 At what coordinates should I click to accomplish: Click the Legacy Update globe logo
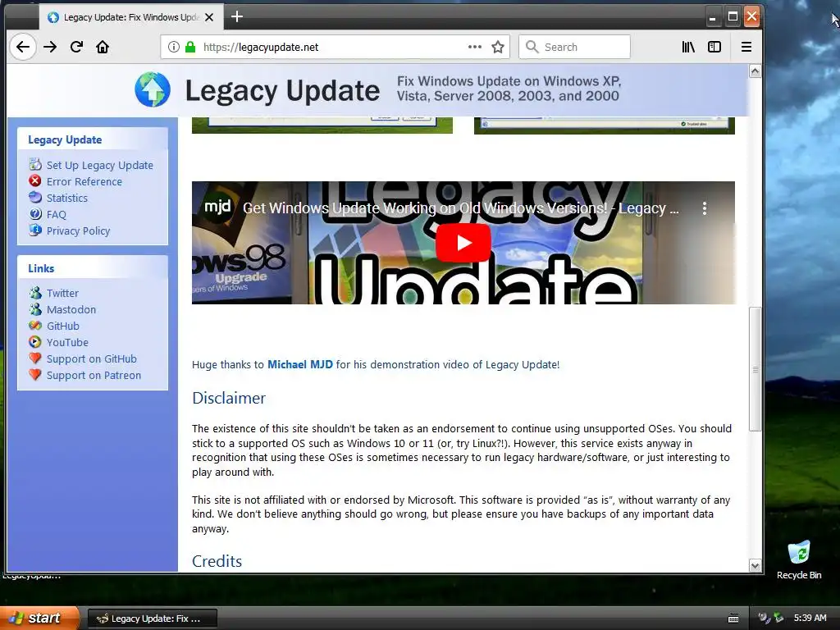pos(153,89)
